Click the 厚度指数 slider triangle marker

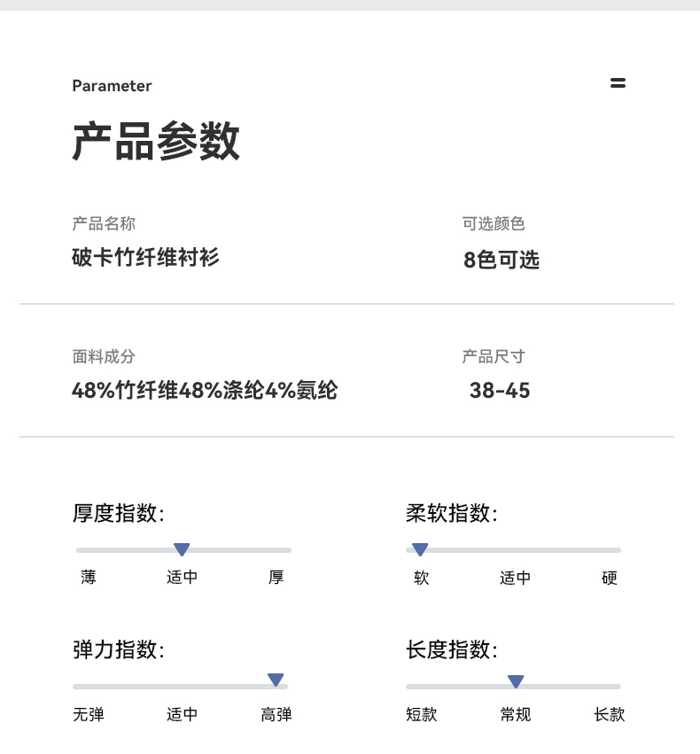182,549
